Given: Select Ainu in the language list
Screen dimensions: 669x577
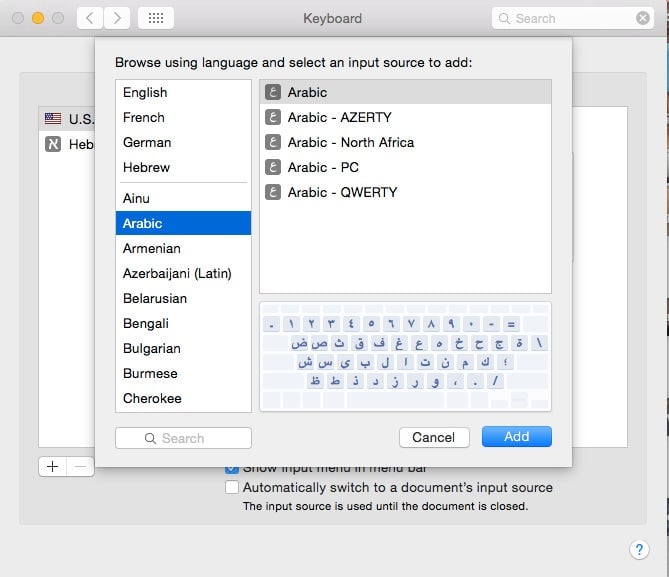Looking at the screenshot, I should [183, 198].
